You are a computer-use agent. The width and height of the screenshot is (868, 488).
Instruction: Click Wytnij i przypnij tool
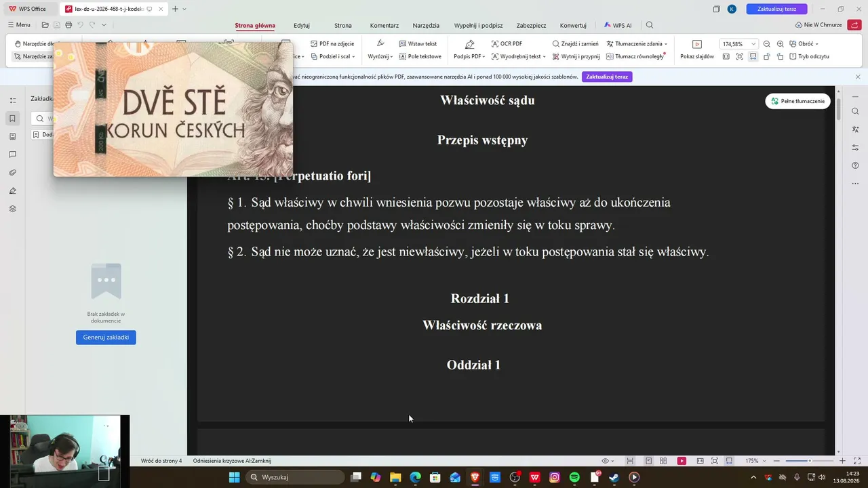click(x=576, y=56)
